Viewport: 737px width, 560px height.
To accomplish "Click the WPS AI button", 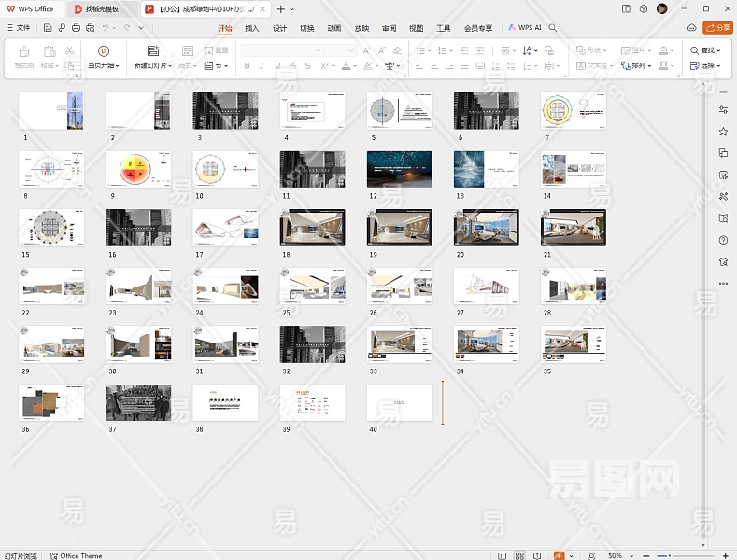I will (525, 28).
